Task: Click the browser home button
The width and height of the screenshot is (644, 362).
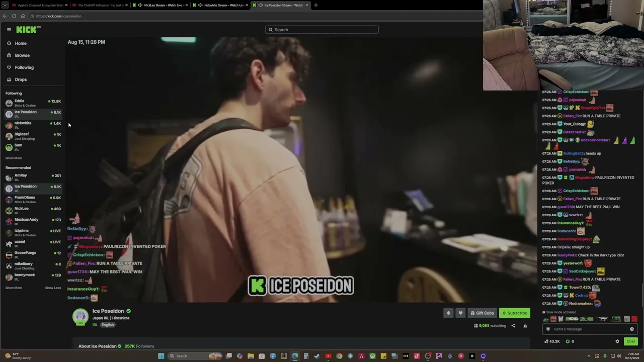Action: pyautogui.click(x=23, y=16)
